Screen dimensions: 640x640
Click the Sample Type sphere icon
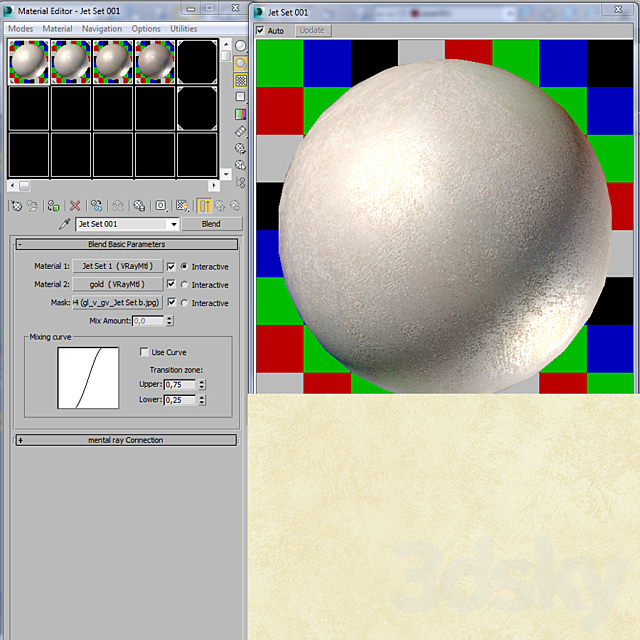coord(240,46)
